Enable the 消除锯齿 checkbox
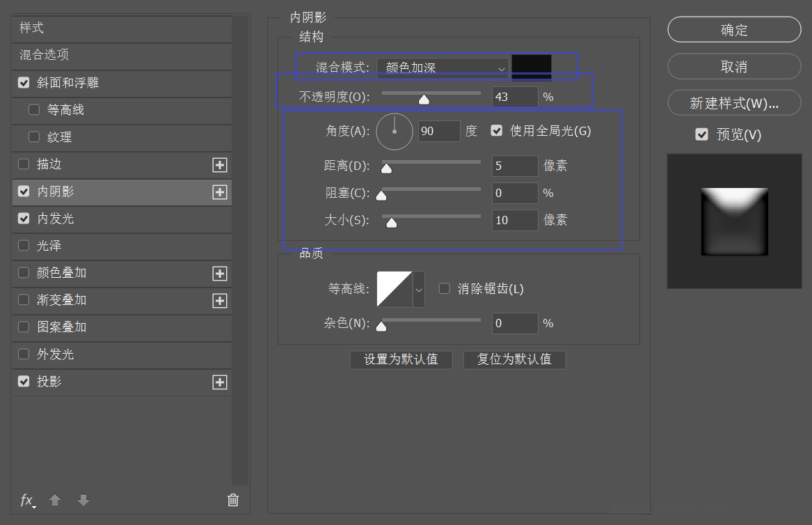This screenshot has width=812, height=525. tap(445, 288)
